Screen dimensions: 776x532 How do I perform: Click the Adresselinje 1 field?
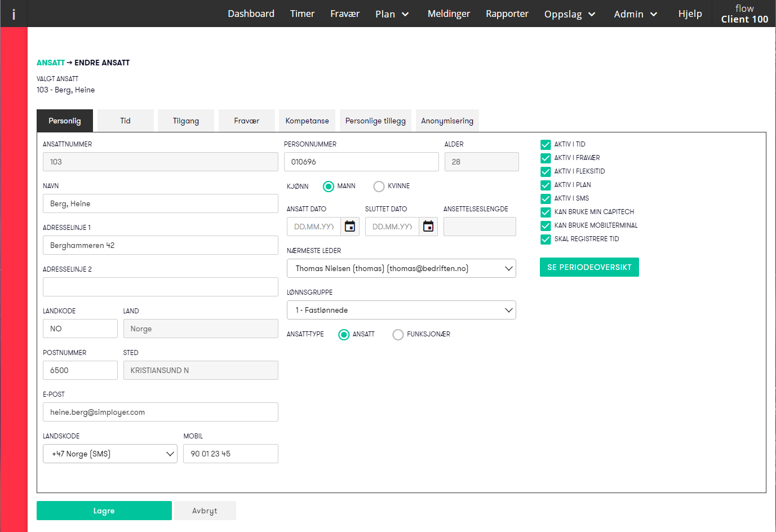click(161, 245)
